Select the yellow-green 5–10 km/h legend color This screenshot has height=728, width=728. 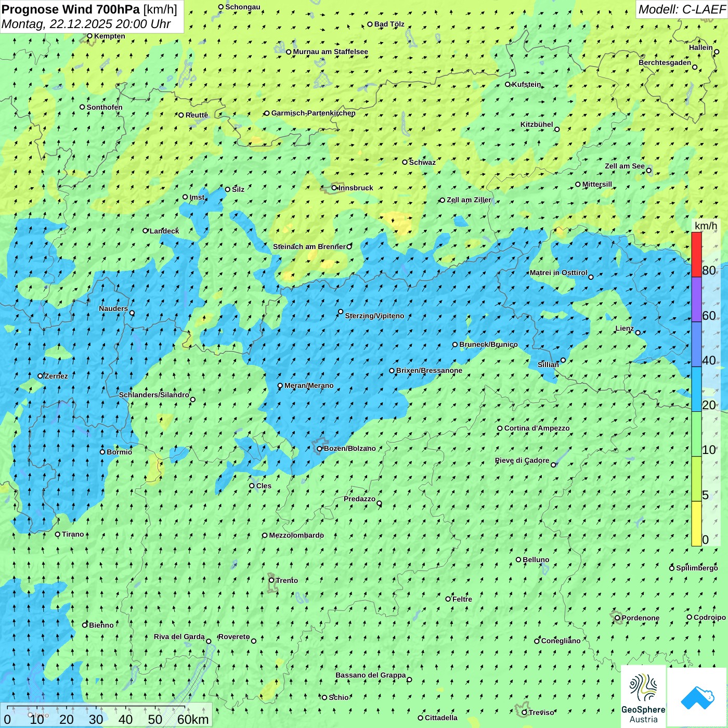pyautogui.click(x=696, y=479)
